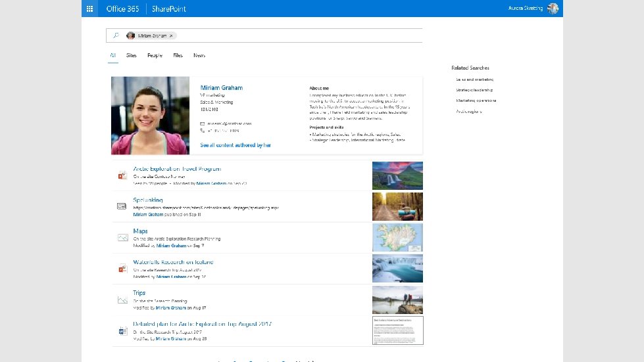Click Miriam Graham link under Arctic Exploration Travel Program
Image resolution: width=644 pixels, height=362 pixels.
(x=211, y=183)
